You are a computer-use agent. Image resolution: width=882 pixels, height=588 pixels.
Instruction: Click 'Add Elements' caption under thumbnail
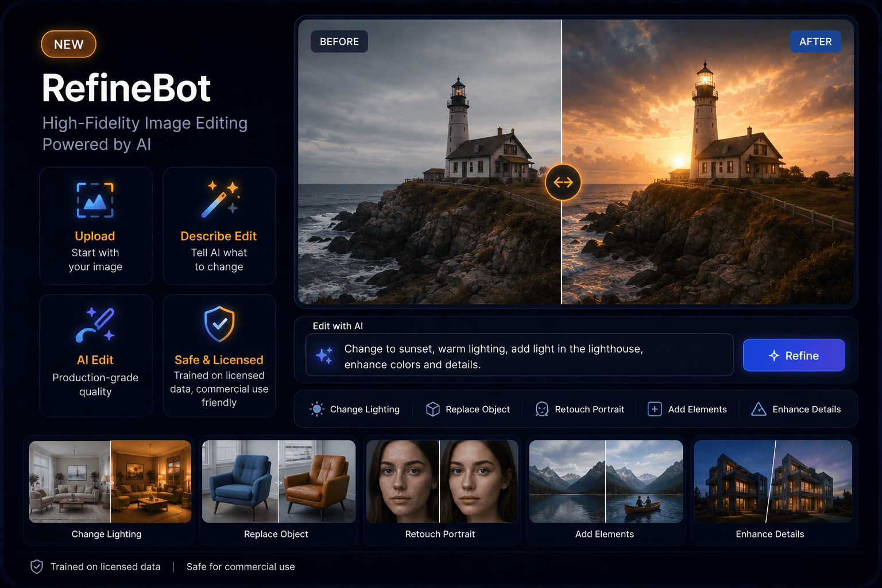click(605, 534)
